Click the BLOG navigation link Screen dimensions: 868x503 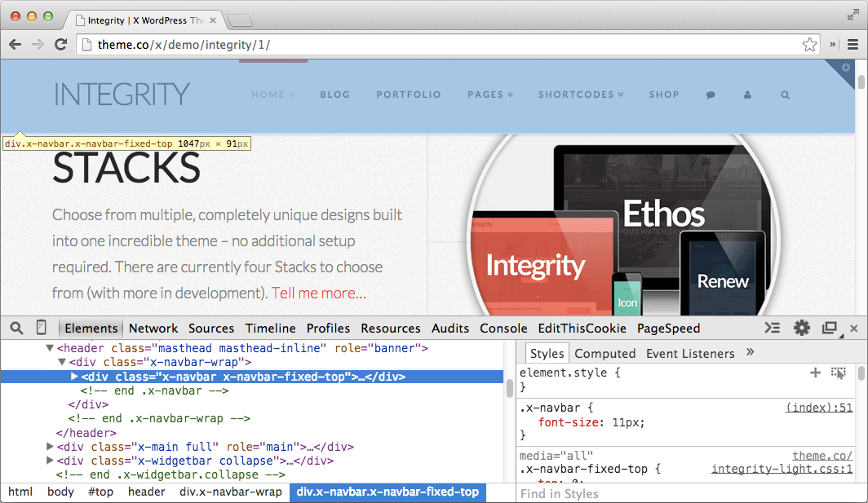tap(335, 95)
